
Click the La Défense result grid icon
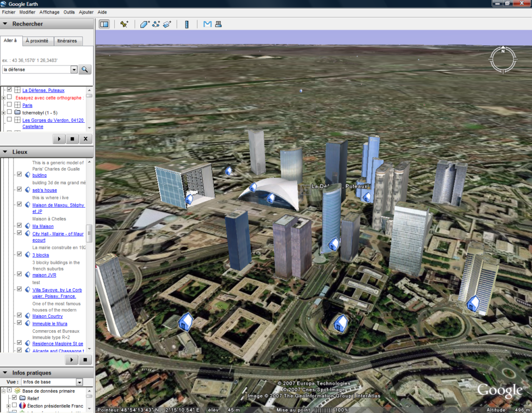[x=18, y=90]
